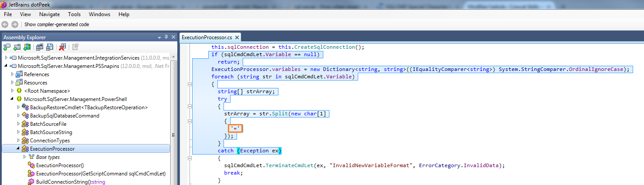Expand the BatchSourceFile class node
Viewport: 644px width, 185px height.
18,124
